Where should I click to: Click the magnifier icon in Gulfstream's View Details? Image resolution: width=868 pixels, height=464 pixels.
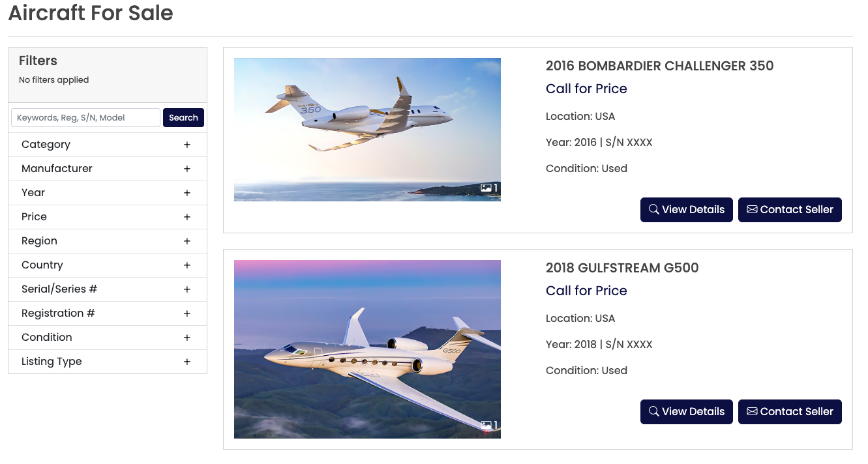coord(654,411)
